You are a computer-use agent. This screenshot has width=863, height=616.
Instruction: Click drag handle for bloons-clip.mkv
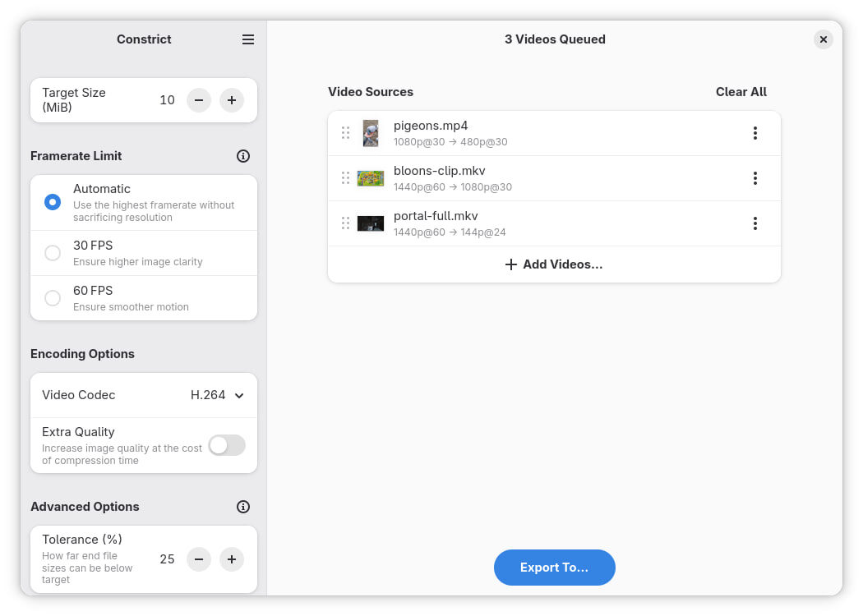(x=346, y=178)
